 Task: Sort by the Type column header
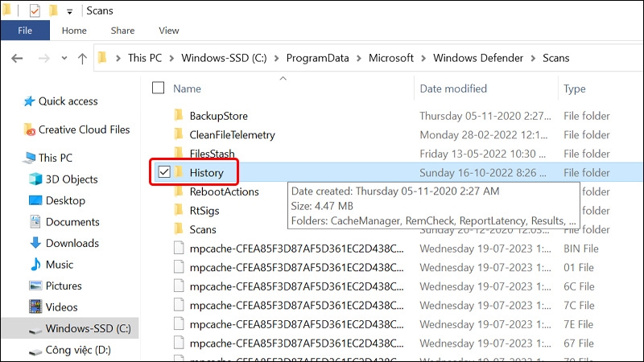pyautogui.click(x=574, y=88)
